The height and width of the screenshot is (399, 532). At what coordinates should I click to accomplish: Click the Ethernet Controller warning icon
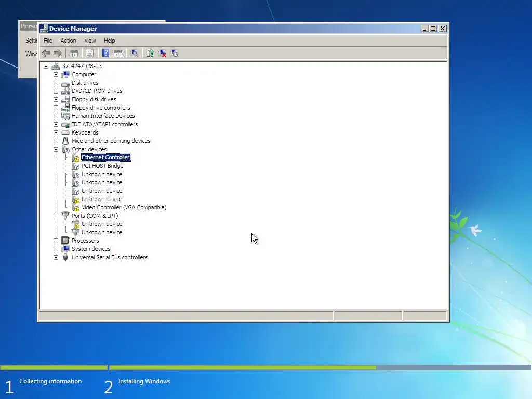(76, 157)
